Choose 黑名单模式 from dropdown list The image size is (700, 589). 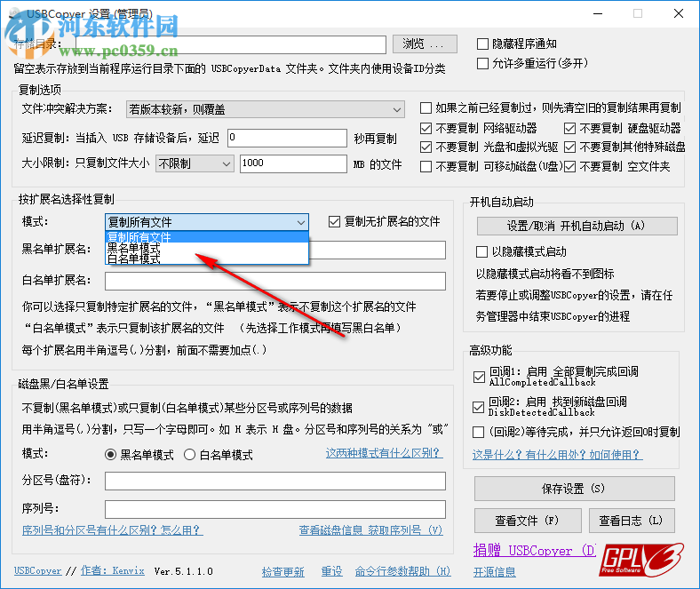(207, 248)
